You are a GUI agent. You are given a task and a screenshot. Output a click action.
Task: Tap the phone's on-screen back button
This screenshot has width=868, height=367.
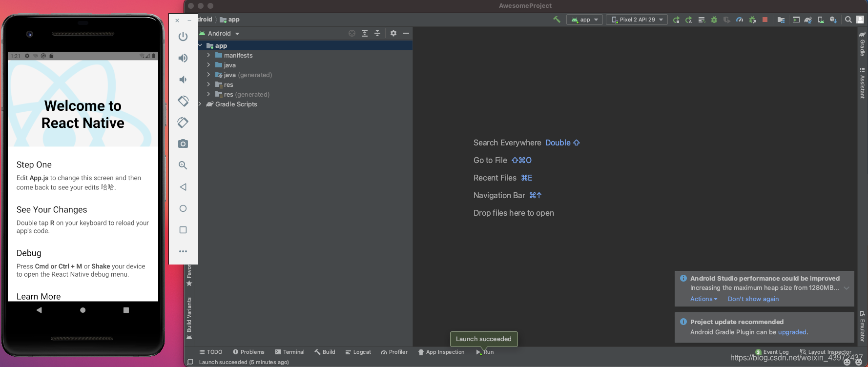tap(39, 310)
